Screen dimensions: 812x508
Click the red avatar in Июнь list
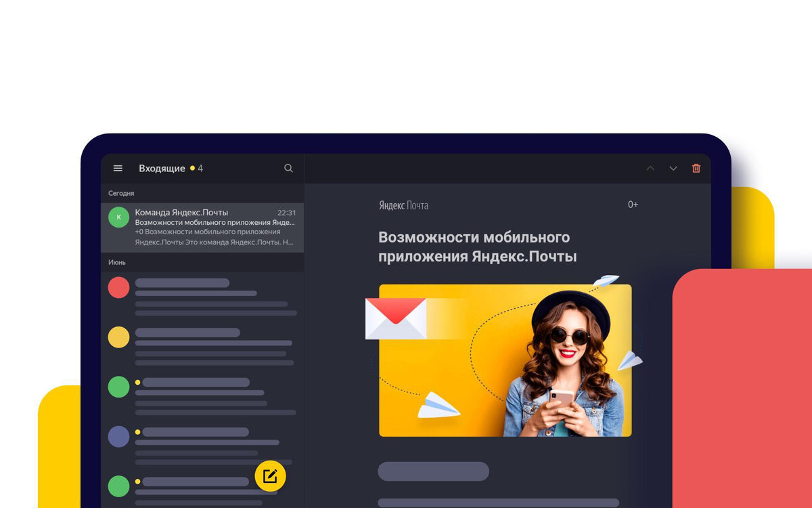[x=118, y=287]
